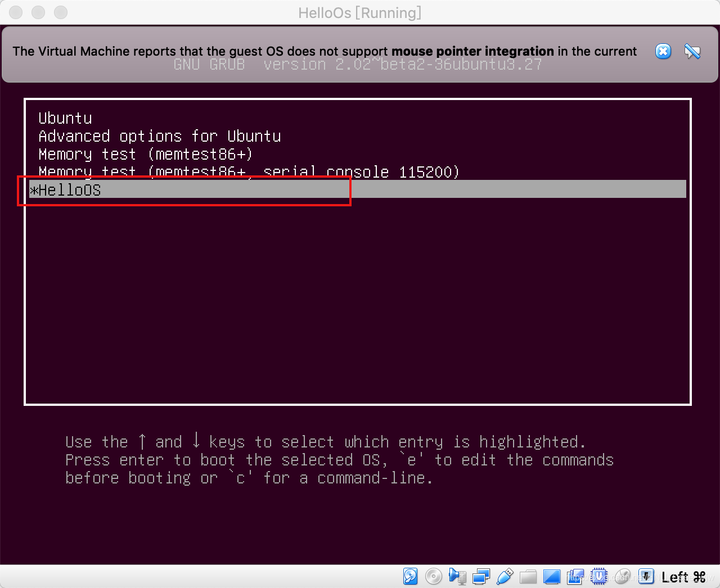Maximize the HelloOs VM window
Viewport: 720px width, 588px height.
click(61, 12)
